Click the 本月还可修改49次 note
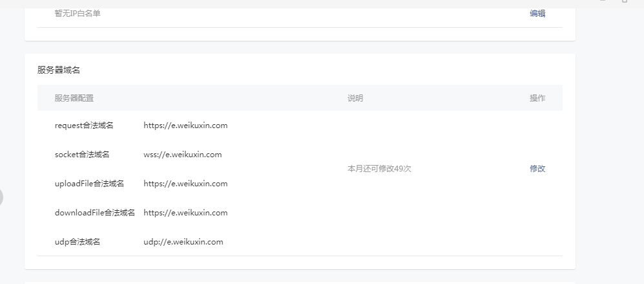This screenshot has width=644, height=284. [x=379, y=168]
